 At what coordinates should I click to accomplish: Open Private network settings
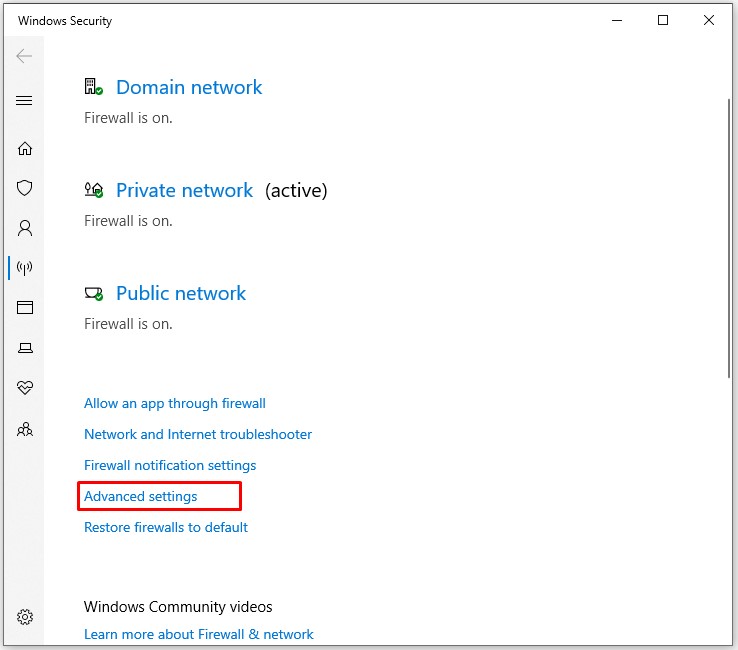coord(184,191)
